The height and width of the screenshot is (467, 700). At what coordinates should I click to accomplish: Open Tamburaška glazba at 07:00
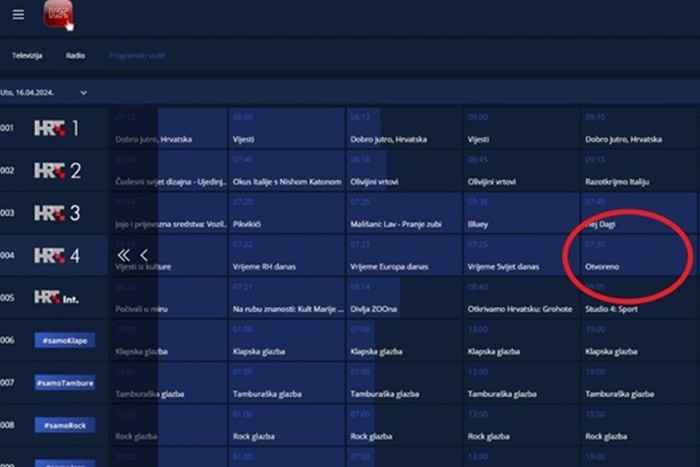point(404,383)
